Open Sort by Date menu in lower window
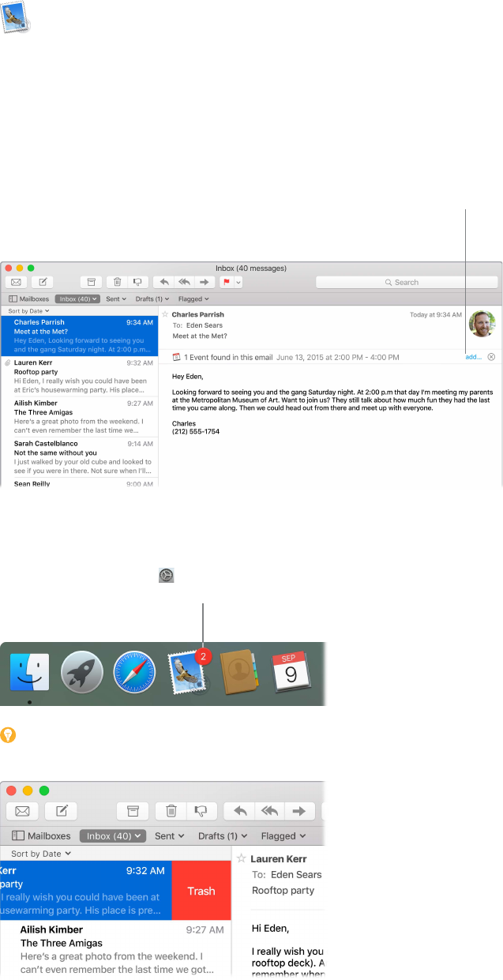Screen dimensions: 503x980 pyautogui.click(x=41, y=854)
